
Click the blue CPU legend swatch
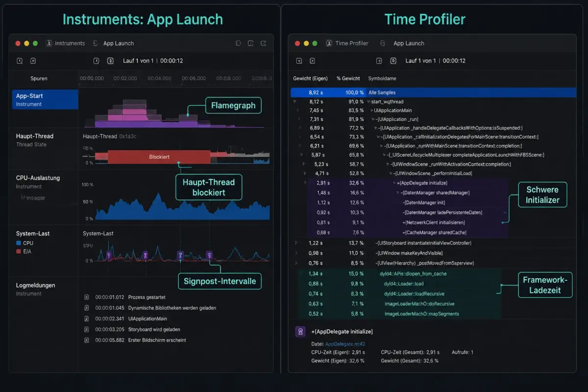point(19,243)
